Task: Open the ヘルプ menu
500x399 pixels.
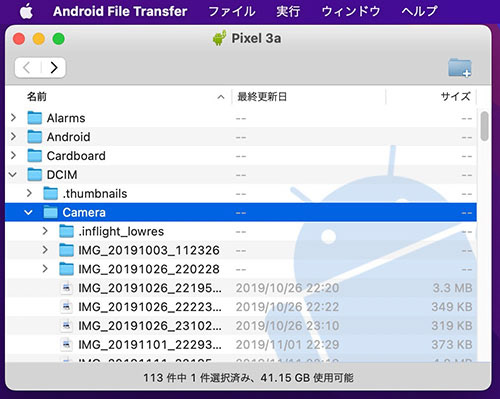Action: 419,11
